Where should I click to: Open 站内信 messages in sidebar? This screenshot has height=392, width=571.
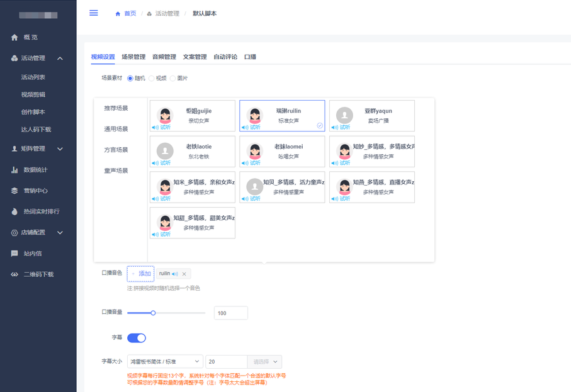33,254
